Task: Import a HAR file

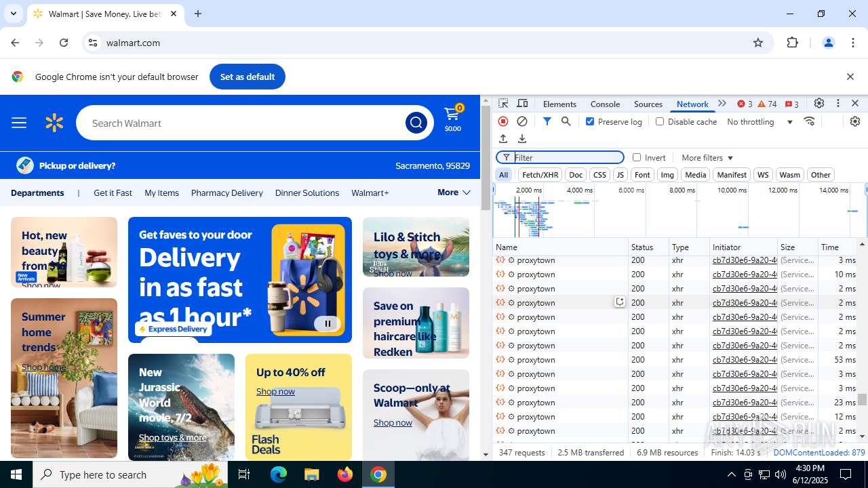Action: pyautogui.click(x=503, y=139)
